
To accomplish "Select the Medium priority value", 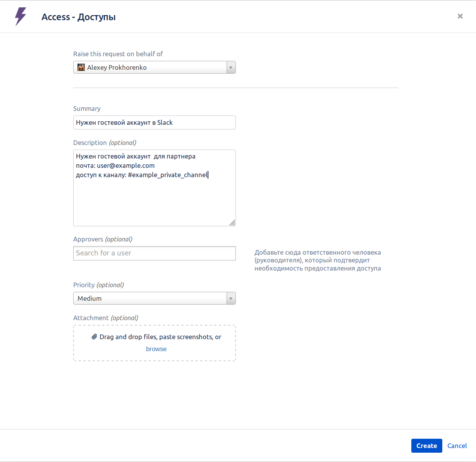I will pyautogui.click(x=89, y=298).
